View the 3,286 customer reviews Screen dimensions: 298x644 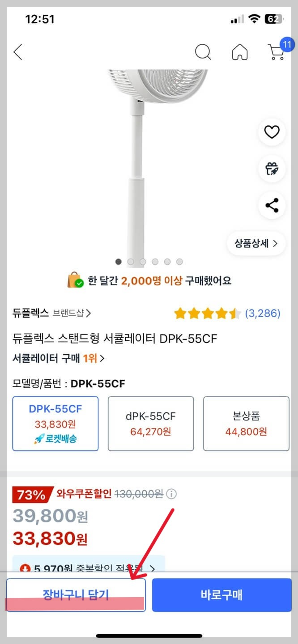coord(264,314)
